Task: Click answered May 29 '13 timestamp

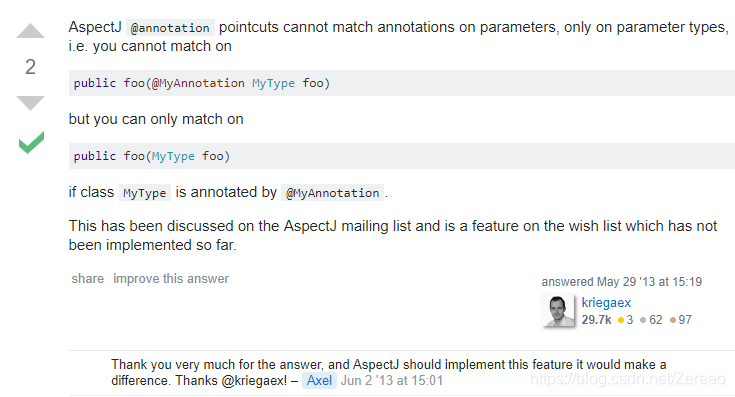Action: 622,282
